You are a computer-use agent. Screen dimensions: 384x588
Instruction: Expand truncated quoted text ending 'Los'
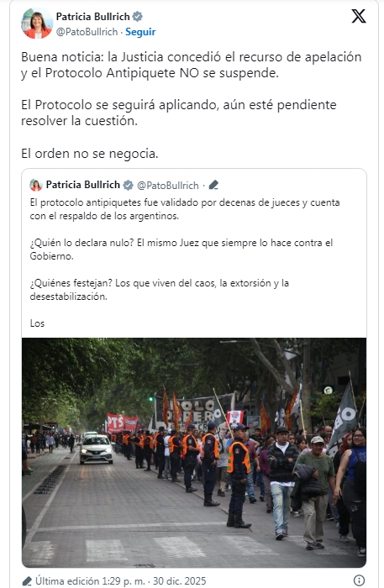(37, 323)
